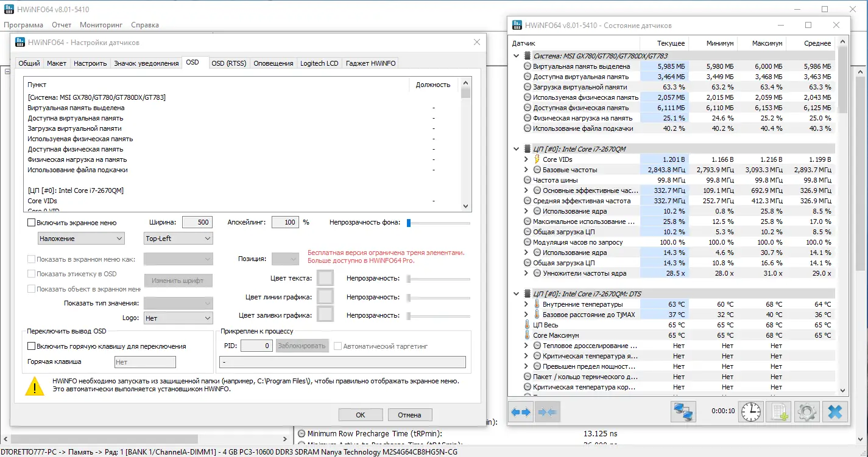Click the expand-all blue arrows icon in sensor window
This screenshot has width=868, height=457.
[521, 412]
